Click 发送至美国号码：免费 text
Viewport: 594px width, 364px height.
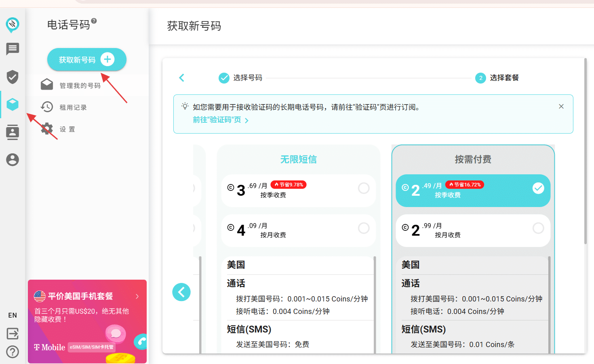[273, 344]
